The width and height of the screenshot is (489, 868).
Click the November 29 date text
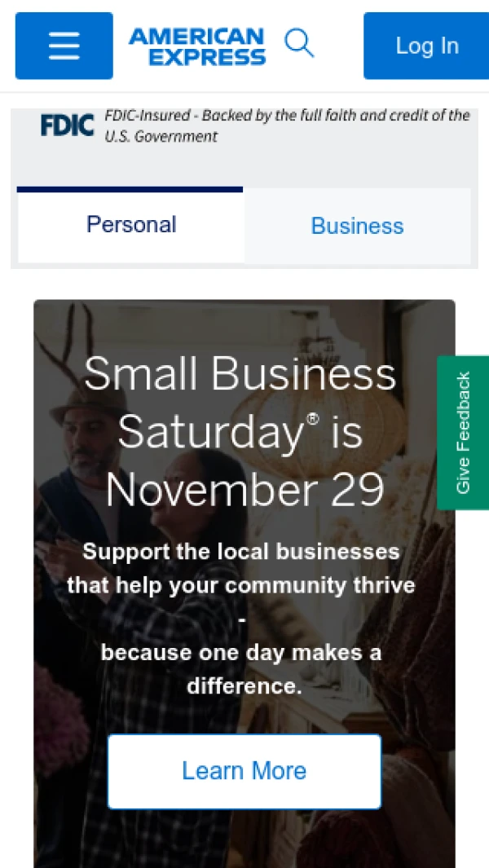pyautogui.click(x=244, y=491)
